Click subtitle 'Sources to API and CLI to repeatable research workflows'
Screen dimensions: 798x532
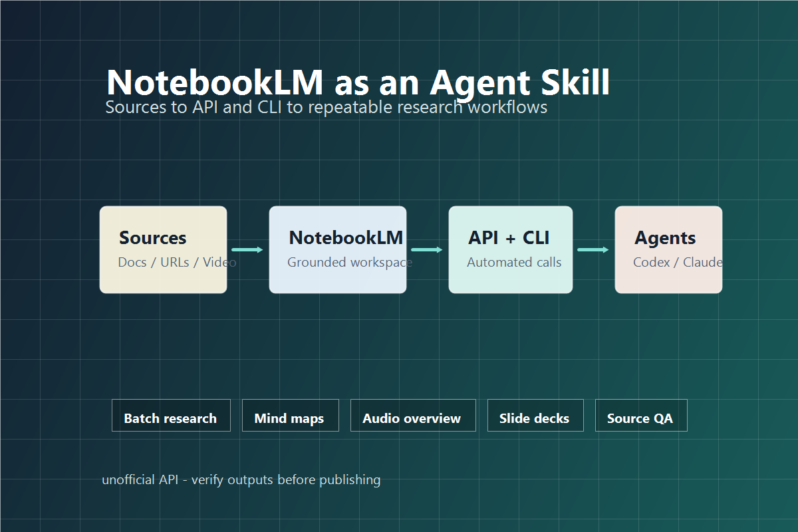coord(327,107)
